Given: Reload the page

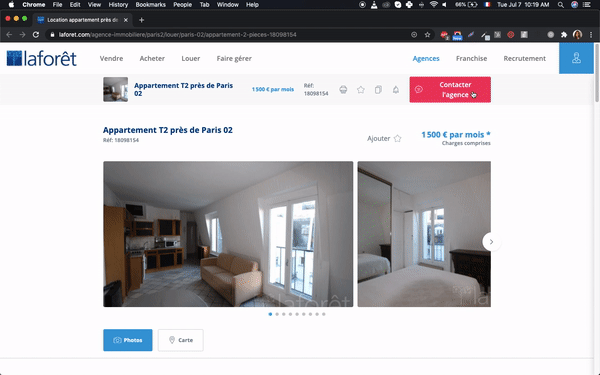Looking at the screenshot, I should 36,34.
